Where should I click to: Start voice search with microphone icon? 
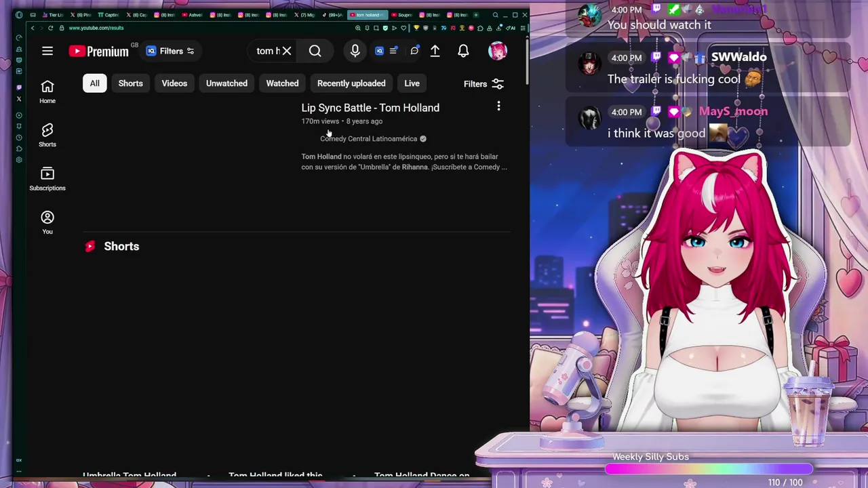(x=355, y=51)
